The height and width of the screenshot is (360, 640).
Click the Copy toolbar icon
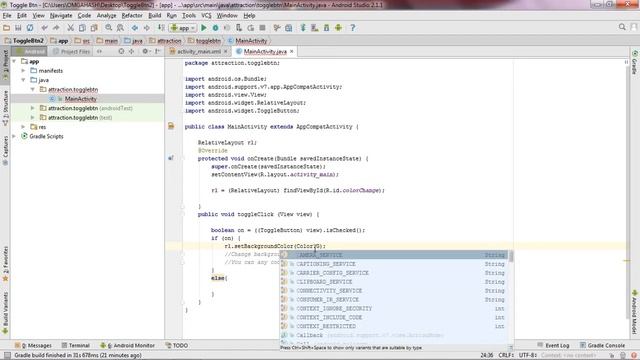coord(82,28)
